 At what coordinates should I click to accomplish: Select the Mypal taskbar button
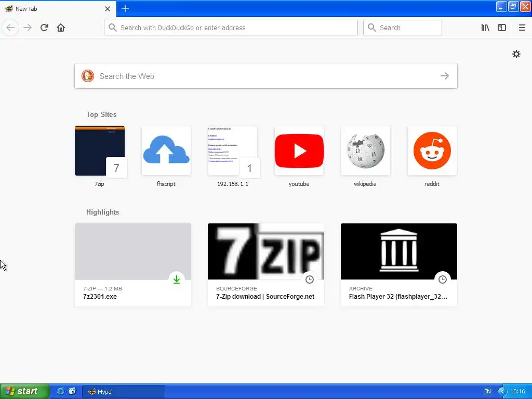click(x=124, y=392)
